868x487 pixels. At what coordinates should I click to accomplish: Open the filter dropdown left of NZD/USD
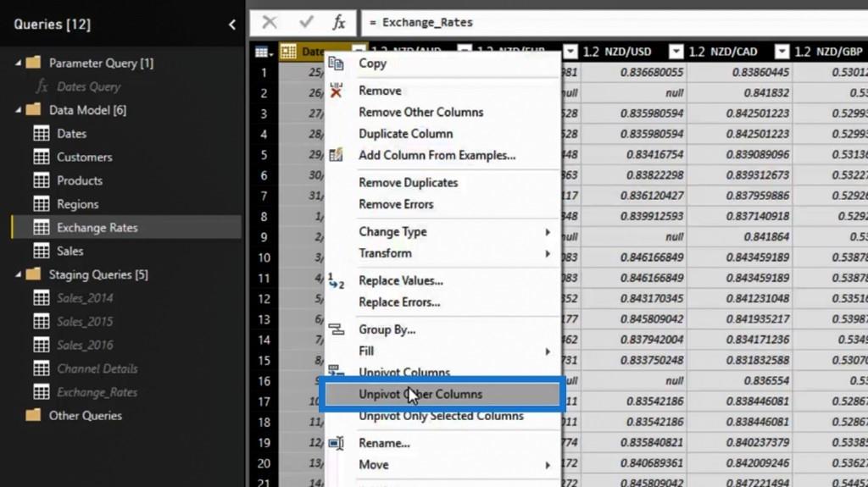tap(570, 52)
